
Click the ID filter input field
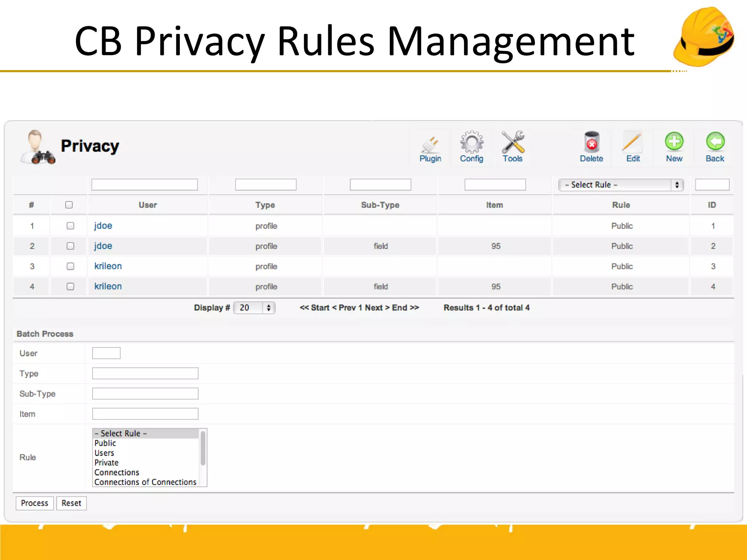pos(712,184)
